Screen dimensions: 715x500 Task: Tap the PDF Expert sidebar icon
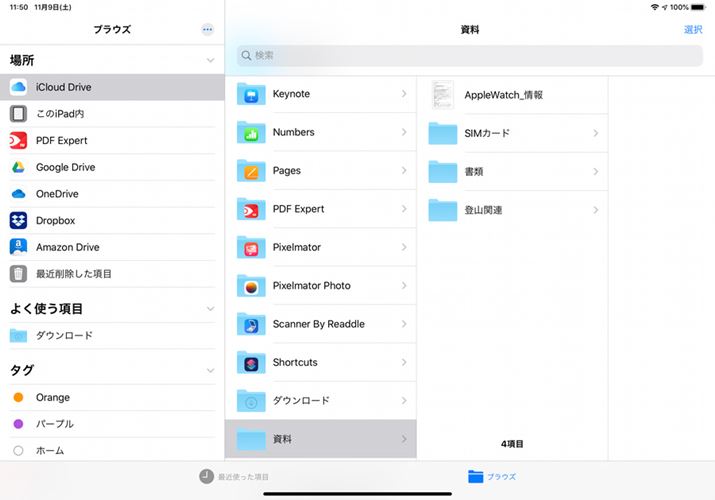coord(18,140)
